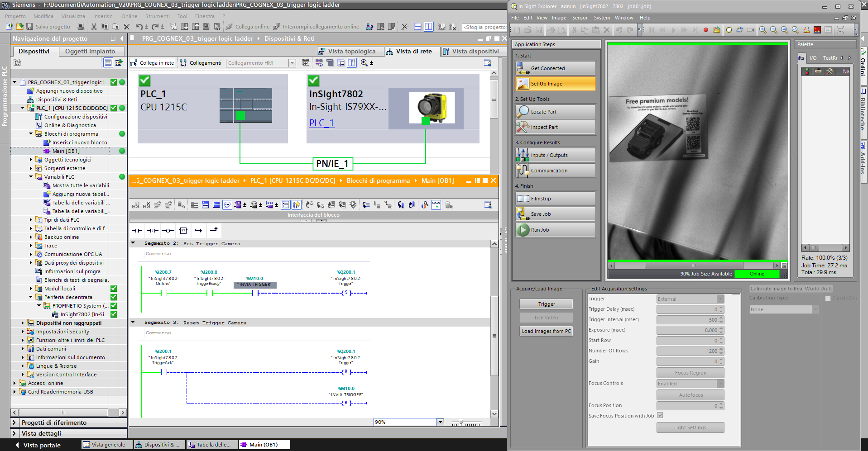Insert a normally closed contact in the ladder

tap(153, 231)
